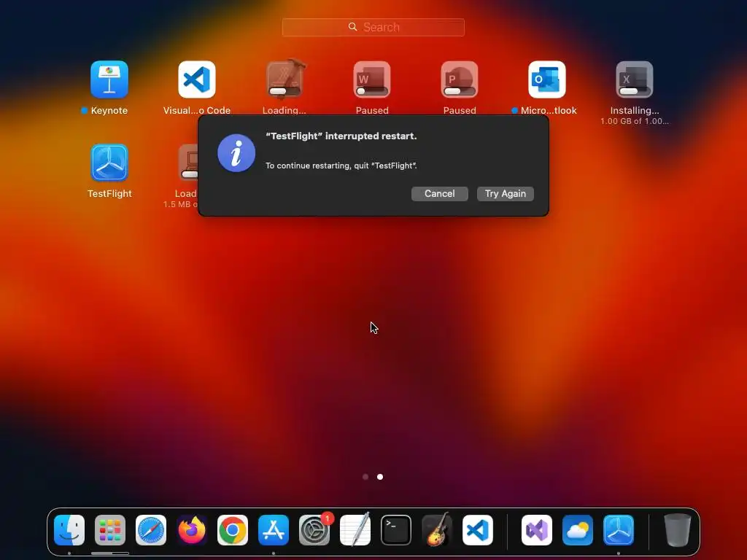Click “TestFlight” interrupted restart heading

[341, 136]
